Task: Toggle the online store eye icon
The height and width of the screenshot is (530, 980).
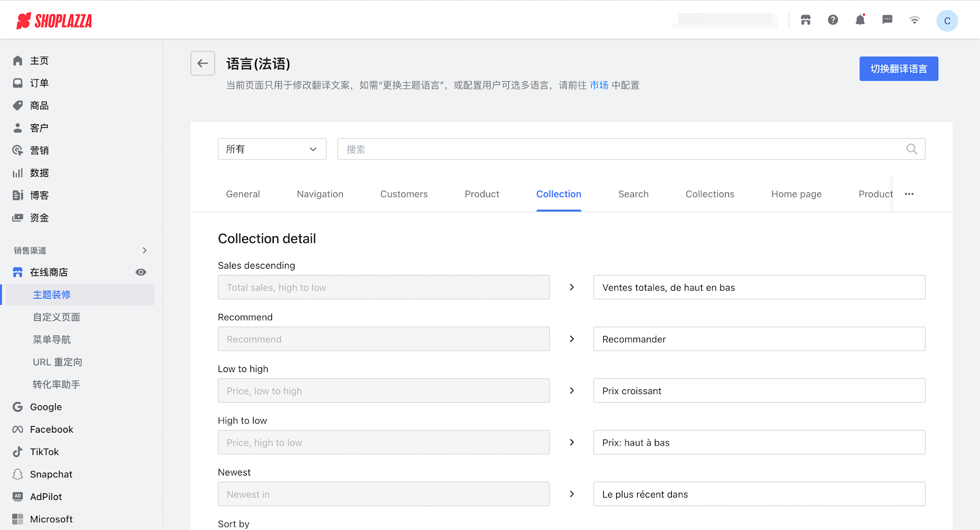Action: (x=141, y=272)
